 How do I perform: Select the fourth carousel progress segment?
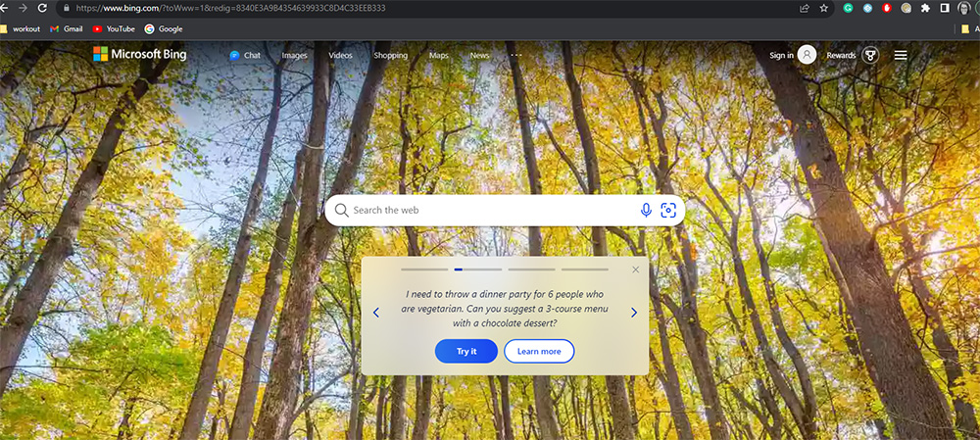tap(585, 269)
